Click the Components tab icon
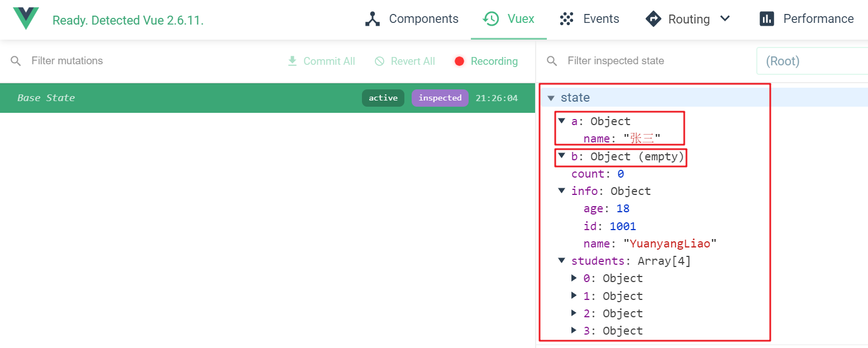This screenshot has height=348, width=868. click(x=372, y=19)
